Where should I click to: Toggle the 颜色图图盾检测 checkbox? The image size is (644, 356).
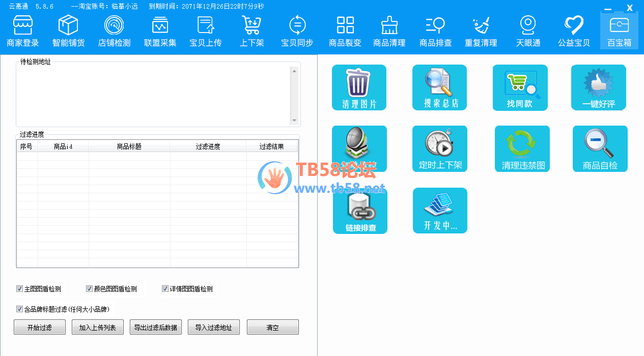tap(89, 289)
